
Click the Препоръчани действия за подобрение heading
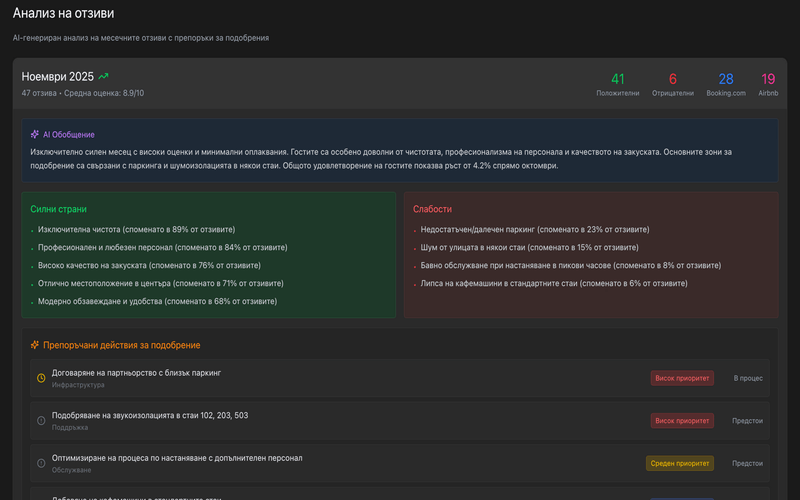point(121,345)
